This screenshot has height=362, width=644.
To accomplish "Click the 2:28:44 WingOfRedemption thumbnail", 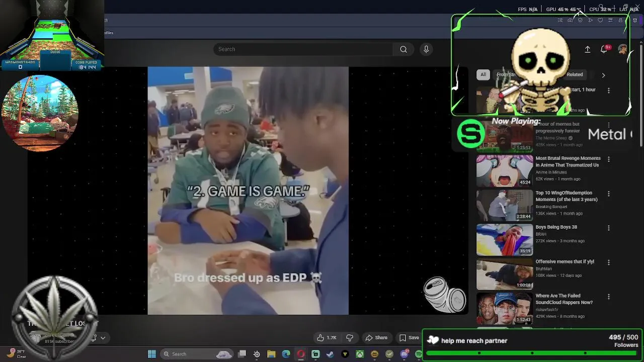I will pyautogui.click(x=504, y=205).
